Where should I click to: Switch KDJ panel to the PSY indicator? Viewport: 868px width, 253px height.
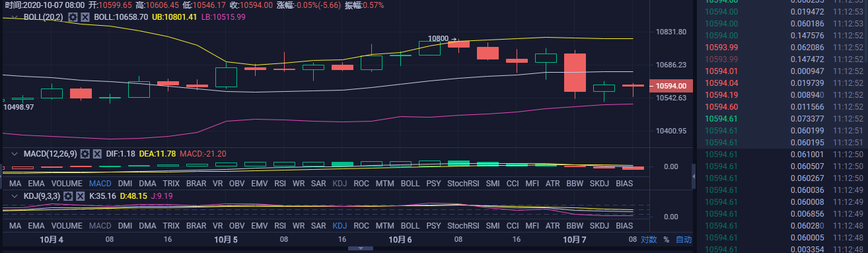pos(434,225)
